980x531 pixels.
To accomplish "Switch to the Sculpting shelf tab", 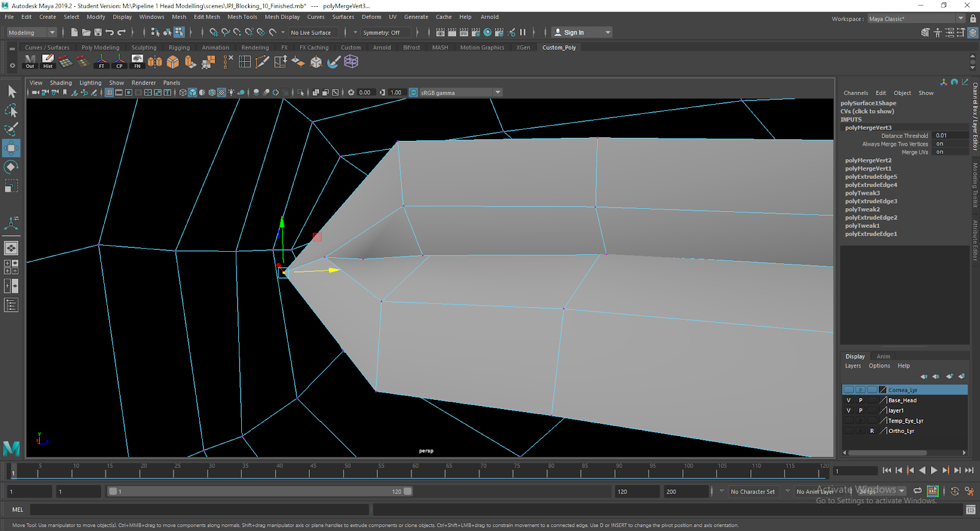I will tap(144, 47).
